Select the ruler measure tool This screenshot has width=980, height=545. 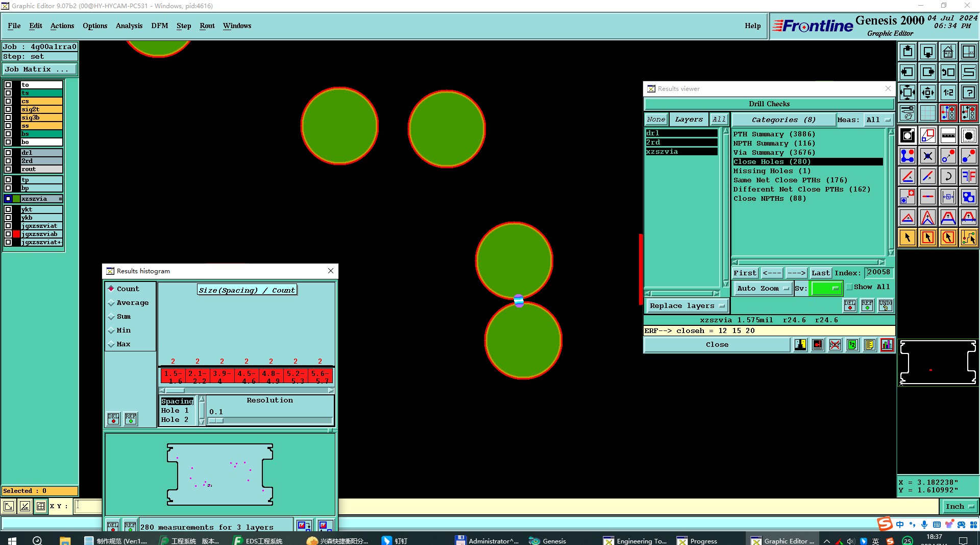(948, 135)
